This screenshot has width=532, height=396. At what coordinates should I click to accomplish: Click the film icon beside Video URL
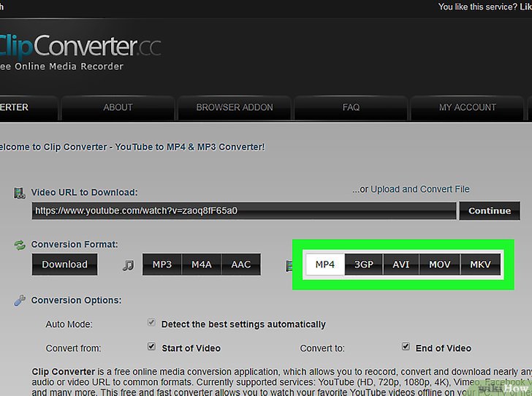(20, 193)
